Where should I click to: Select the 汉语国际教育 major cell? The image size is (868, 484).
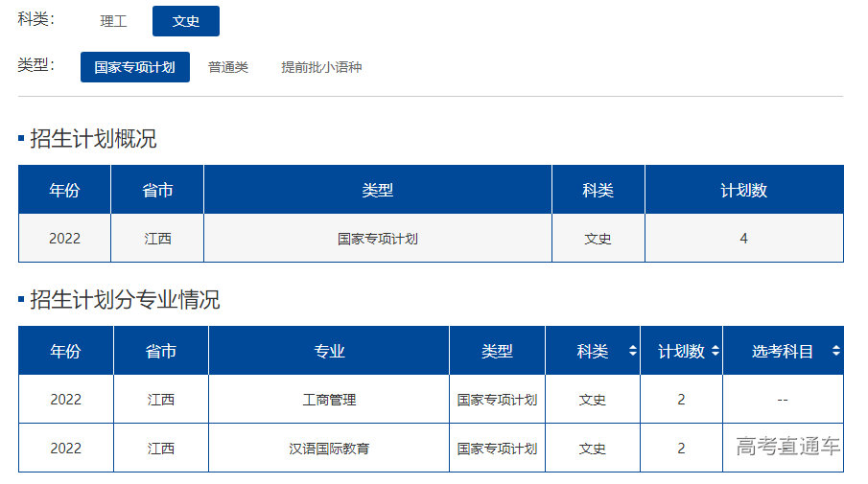(x=329, y=449)
